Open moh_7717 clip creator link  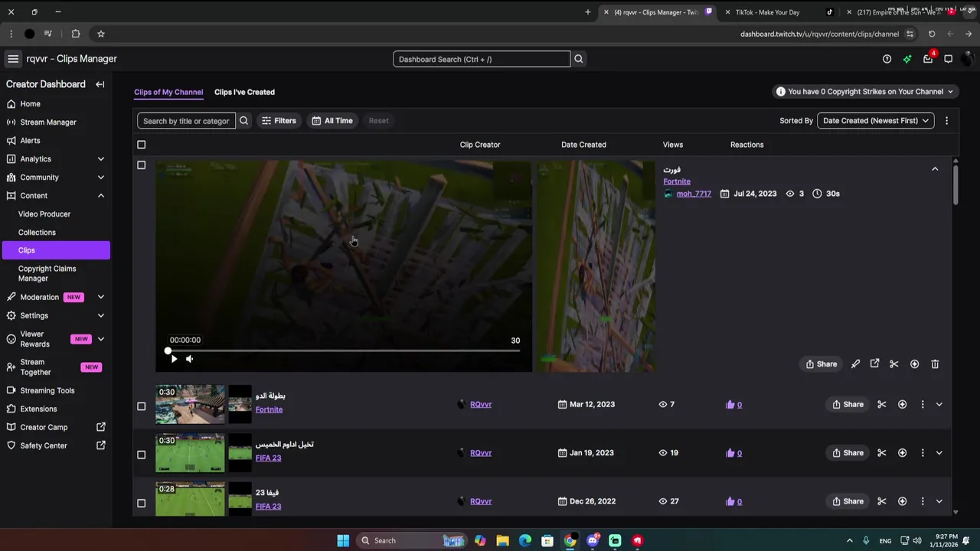(694, 194)
